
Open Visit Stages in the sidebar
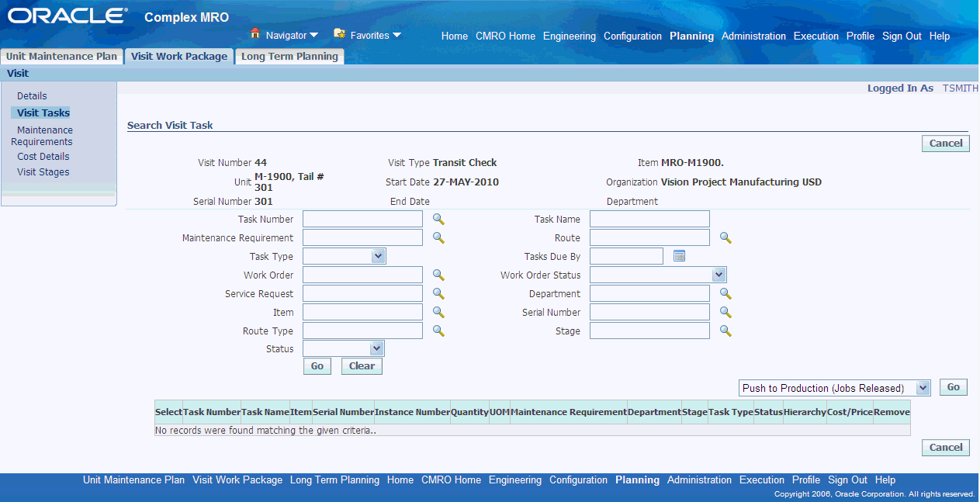43,172
